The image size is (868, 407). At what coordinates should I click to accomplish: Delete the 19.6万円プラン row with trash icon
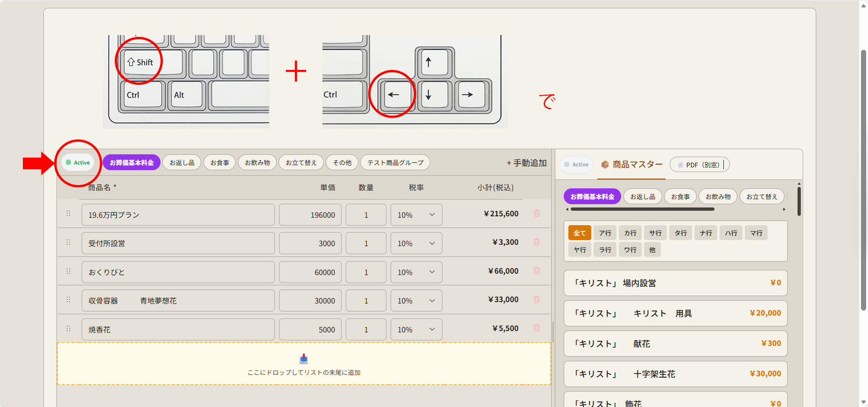click(537, 213)
